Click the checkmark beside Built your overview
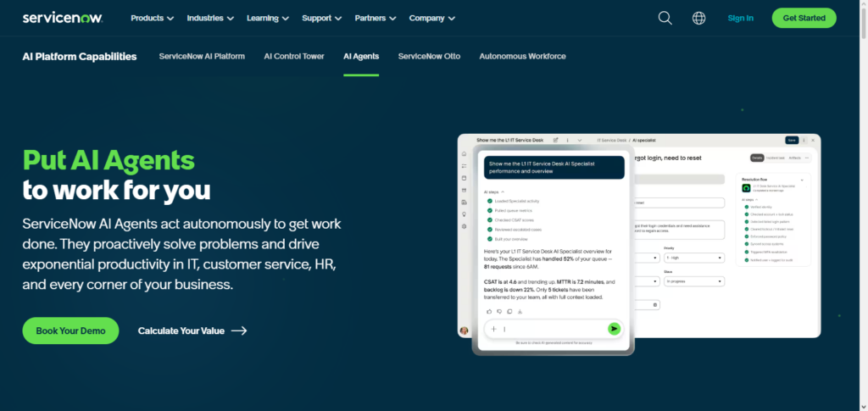The image size is (868, 411). coord(490,239)
